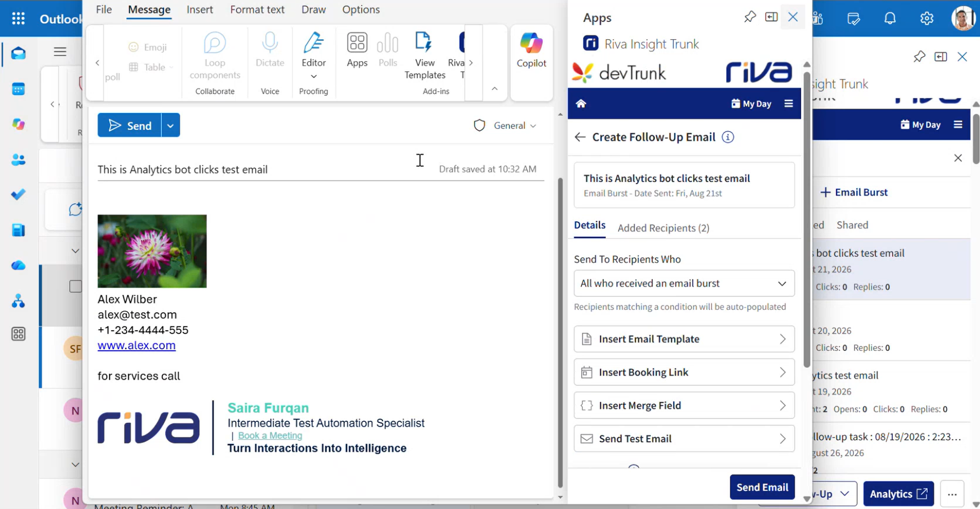Switch to the Message ribbon tab

[x=149, y=10]
